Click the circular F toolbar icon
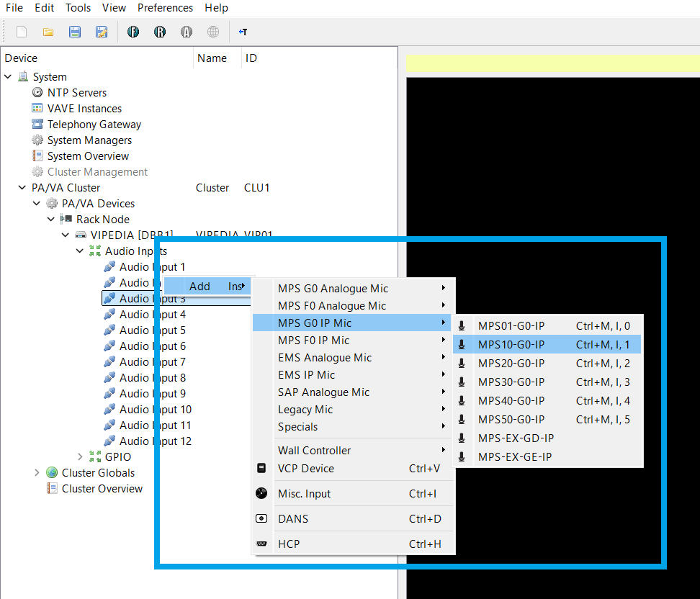The image size is (700, 599). [x=133, y=32]
